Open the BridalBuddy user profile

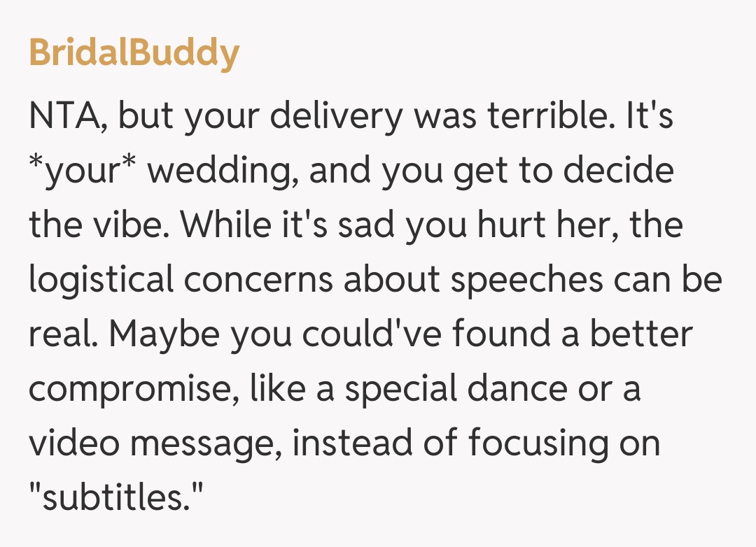[x=134, y=52]
